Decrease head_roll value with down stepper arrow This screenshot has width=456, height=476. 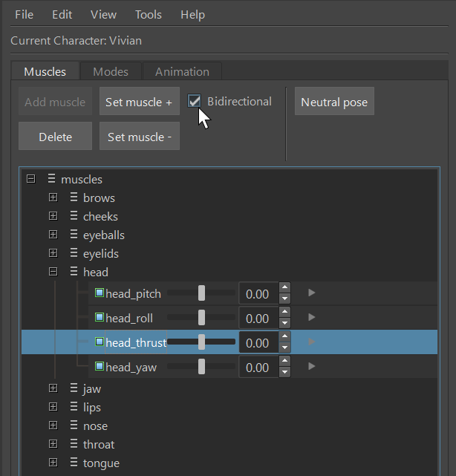pos(284,324)
